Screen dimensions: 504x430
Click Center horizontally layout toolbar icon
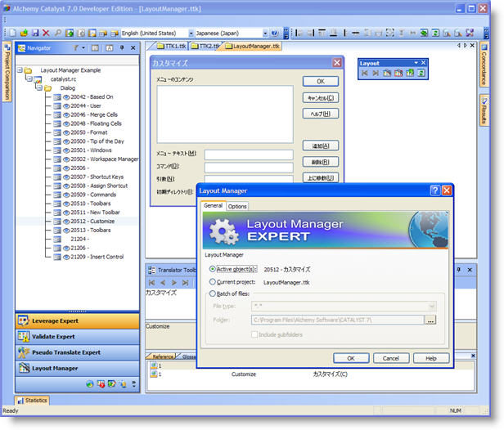[x=355, y=33]
